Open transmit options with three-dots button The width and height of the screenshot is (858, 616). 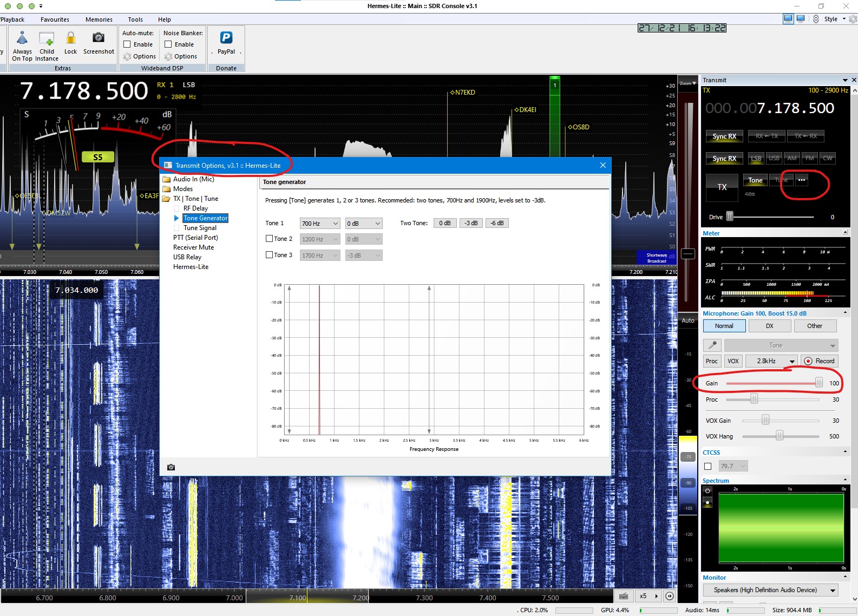tap(801, 180)
